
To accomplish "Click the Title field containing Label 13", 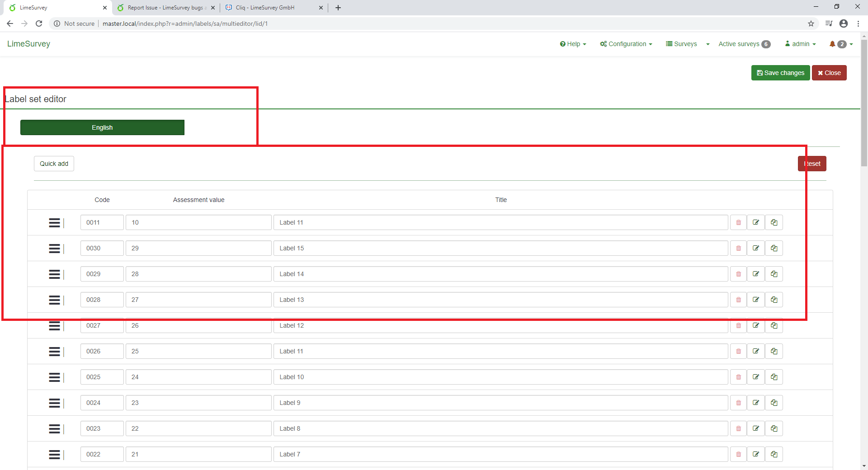I will 500,300.
